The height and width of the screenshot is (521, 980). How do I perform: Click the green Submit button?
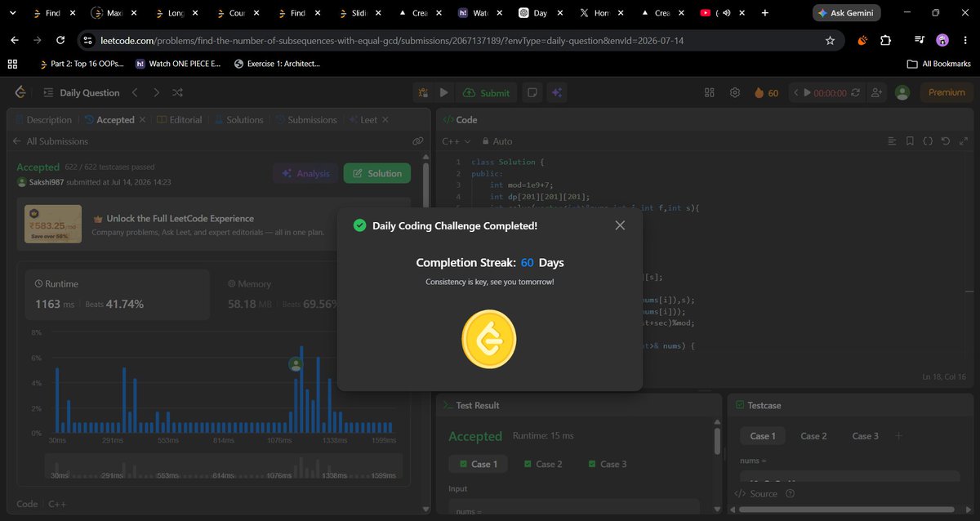(x=485, y=93)
